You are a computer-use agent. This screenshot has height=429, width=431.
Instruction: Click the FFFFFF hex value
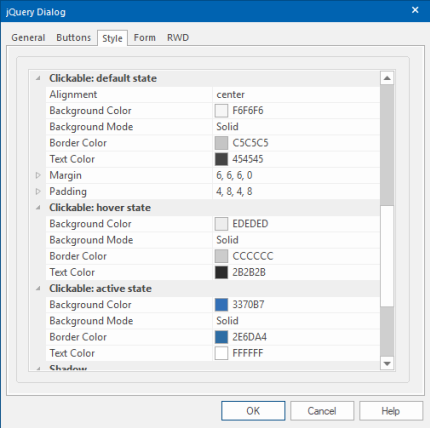(x=248, y=353)
